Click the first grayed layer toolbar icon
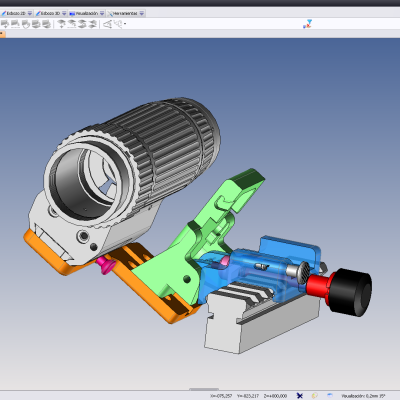This screenshot has width=400, height=400. click(5, 24)
